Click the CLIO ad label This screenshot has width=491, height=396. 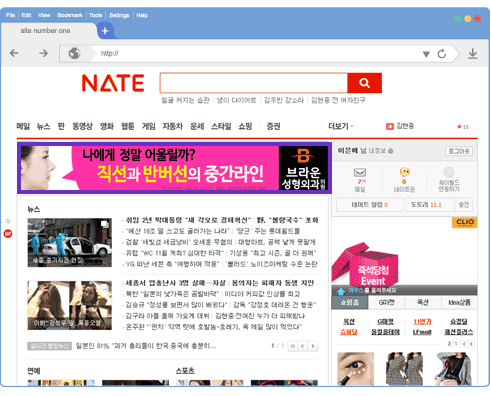(x=465, y=222)
